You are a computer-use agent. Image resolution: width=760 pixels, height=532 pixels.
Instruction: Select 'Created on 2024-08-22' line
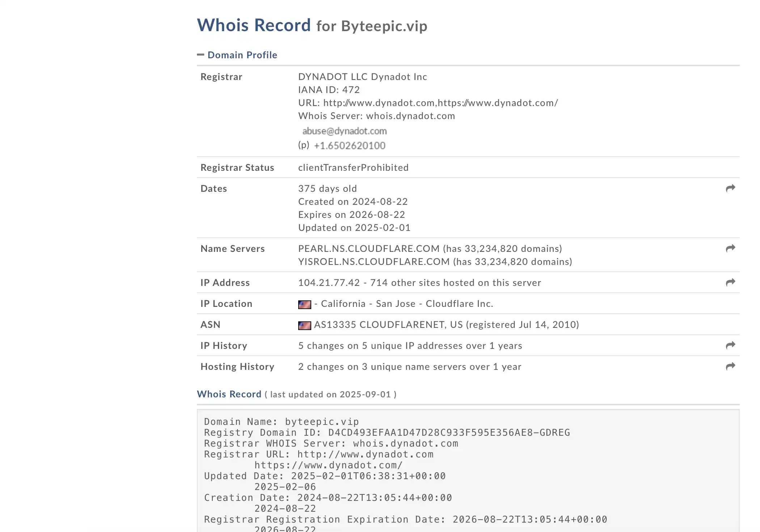353,202
